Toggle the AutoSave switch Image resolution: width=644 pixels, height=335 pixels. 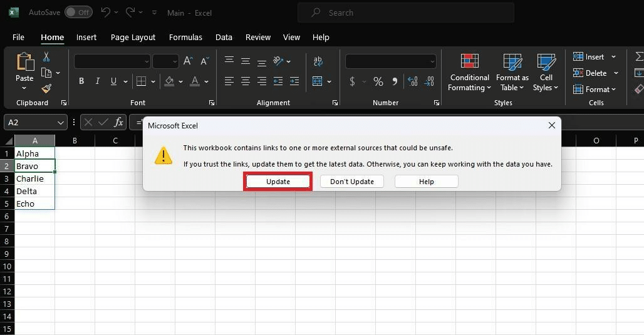coord(78,13)
